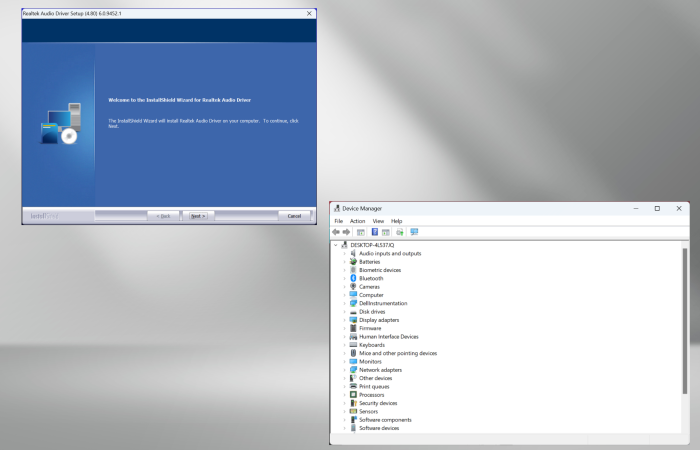
Task: Collapse the DESKTOP-4L537JQ root node
Action: point(336,245)
